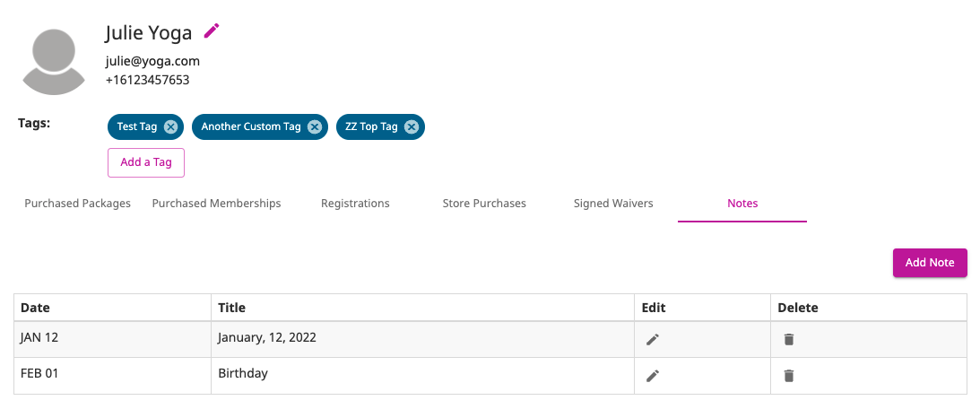Edit the Birthday note
980x409 pixels.
tap(653, 376)
